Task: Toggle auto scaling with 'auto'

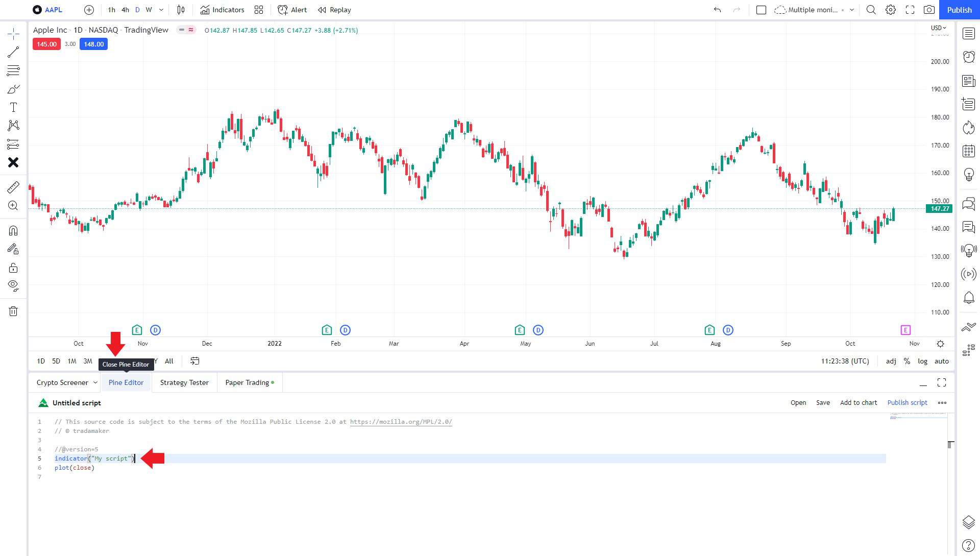Action: coord(941,361)
